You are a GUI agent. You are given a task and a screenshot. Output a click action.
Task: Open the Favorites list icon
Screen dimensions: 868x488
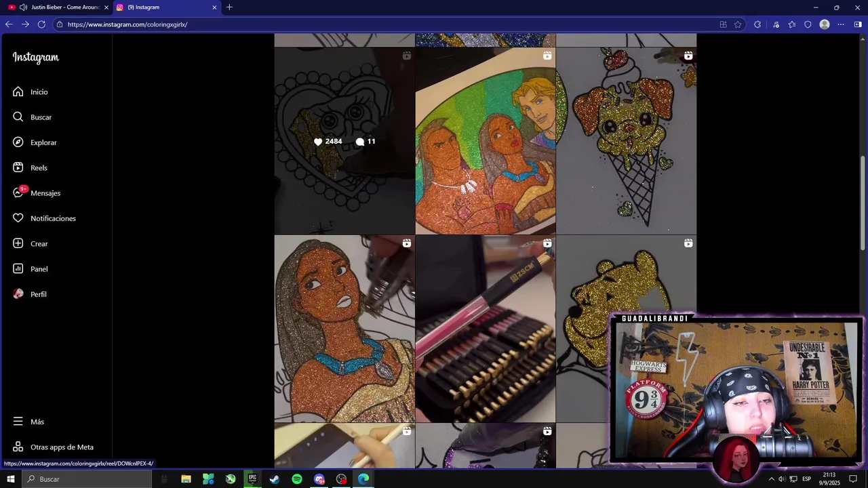pos(792,24)
